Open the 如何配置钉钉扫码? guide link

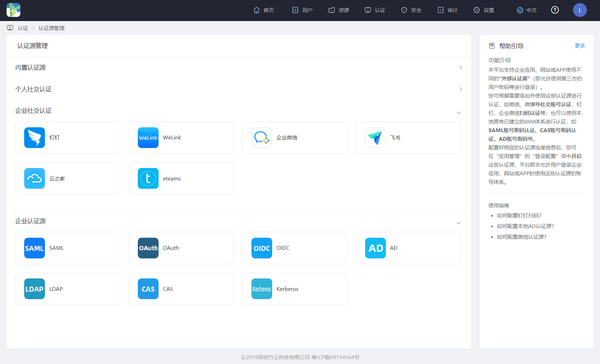click(x=519, y=216)
